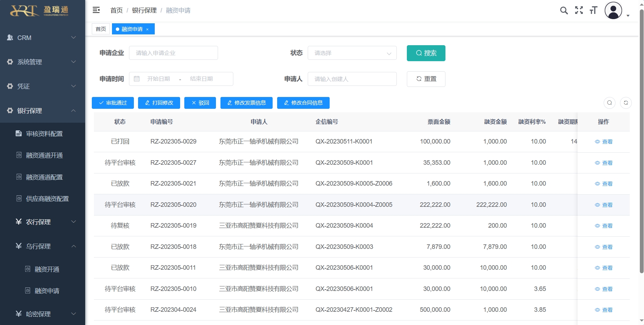The height and width of the screenshot is (325, 644).
Task: Click the 修改发票信息 button
Action: 247,103
